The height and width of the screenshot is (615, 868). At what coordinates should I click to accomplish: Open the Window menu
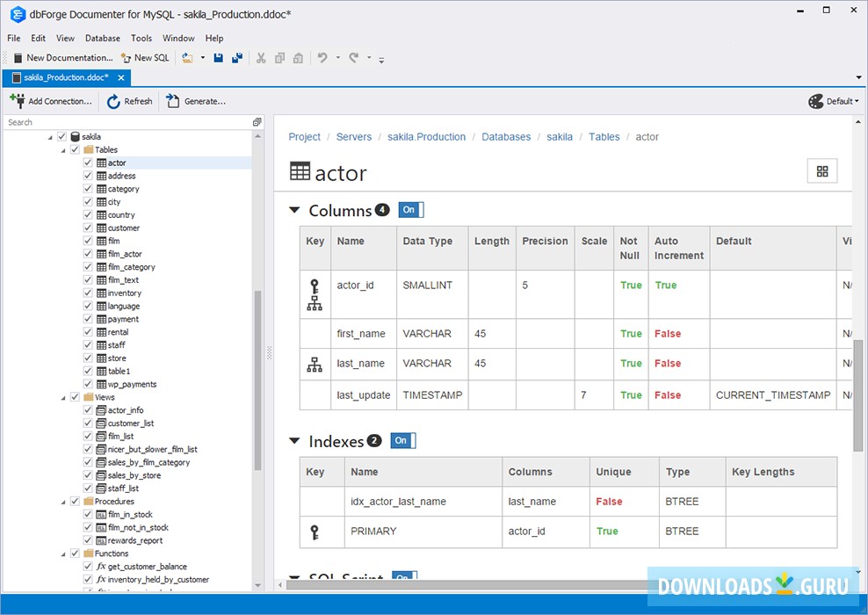tap(178, 38)
